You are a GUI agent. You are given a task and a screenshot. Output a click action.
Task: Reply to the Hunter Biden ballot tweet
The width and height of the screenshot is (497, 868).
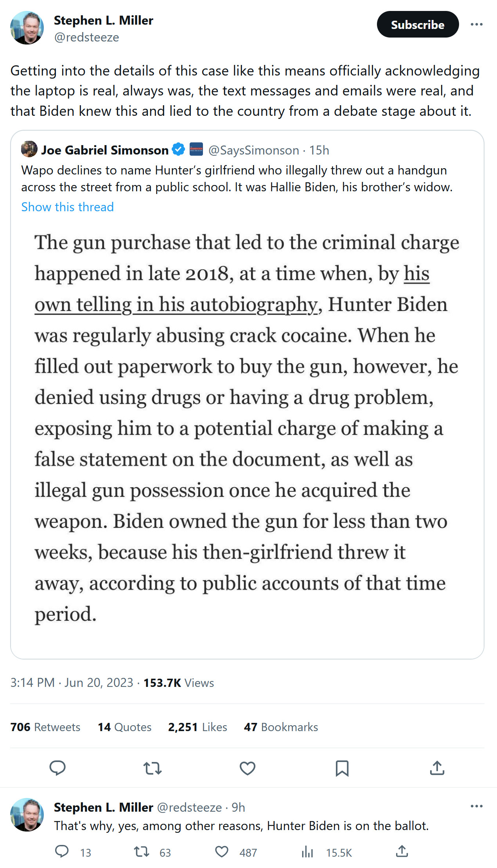click(x=62, y=852)
